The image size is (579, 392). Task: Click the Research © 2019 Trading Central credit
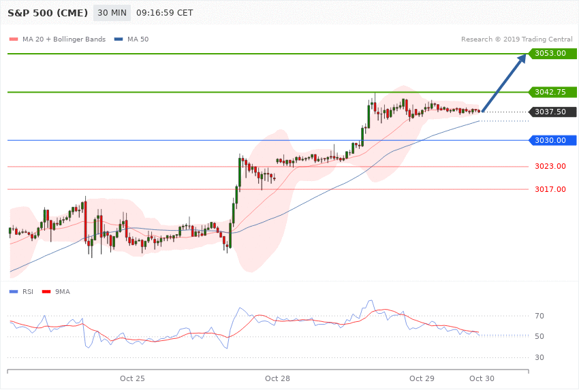[x=516, y=39]
